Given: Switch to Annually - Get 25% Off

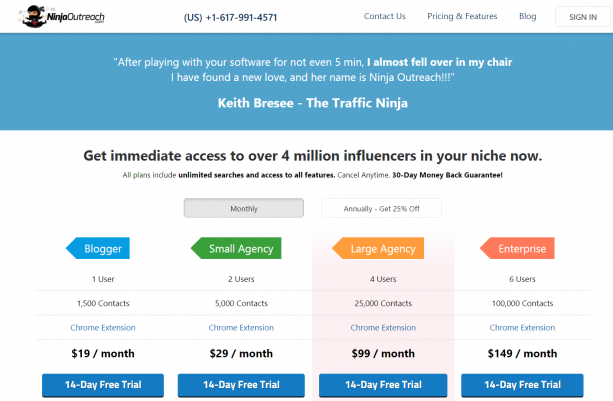Looking at the screenshot, I should click(382, 208).
